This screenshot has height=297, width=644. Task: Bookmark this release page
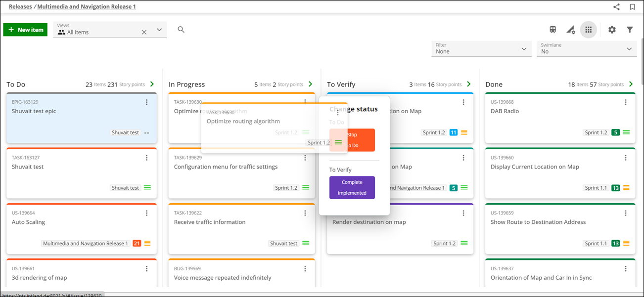[x=632, y=7]
